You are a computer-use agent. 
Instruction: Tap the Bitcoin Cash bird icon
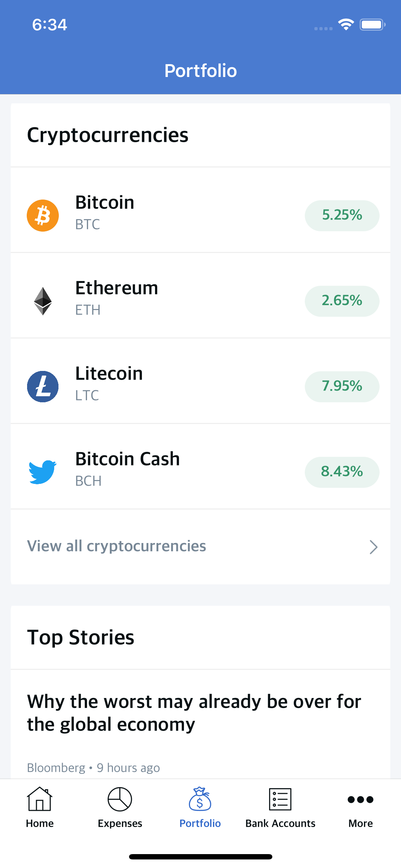[43, 472]
